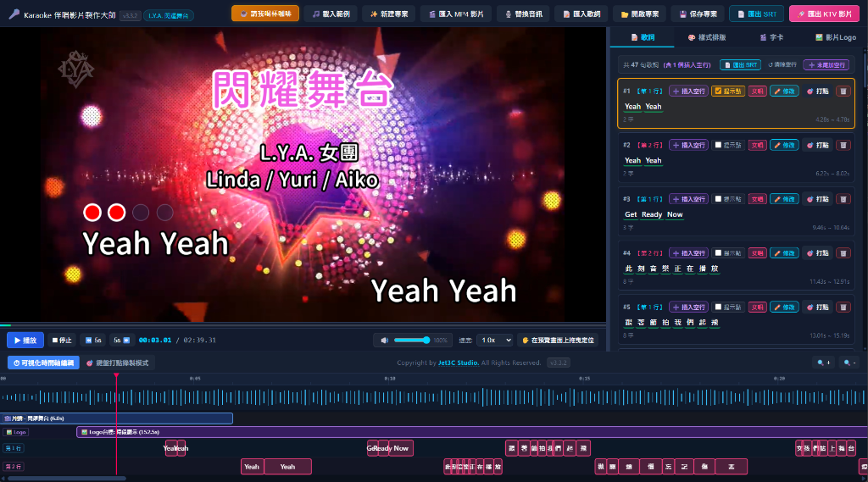Viewport: 868px width, 482px height.
Task: Select Logo台標 timeline clip
Action: point(471,432)
